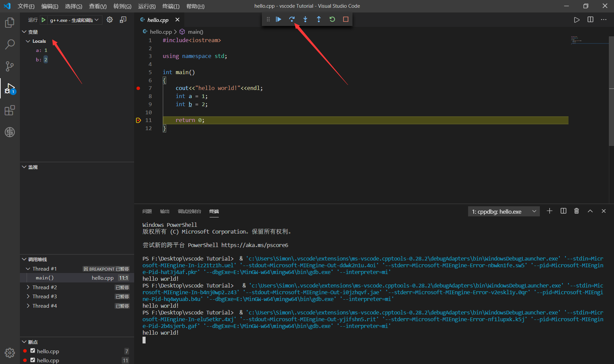
Task: Select variable b value in Locals
Action: click(45, 60)
